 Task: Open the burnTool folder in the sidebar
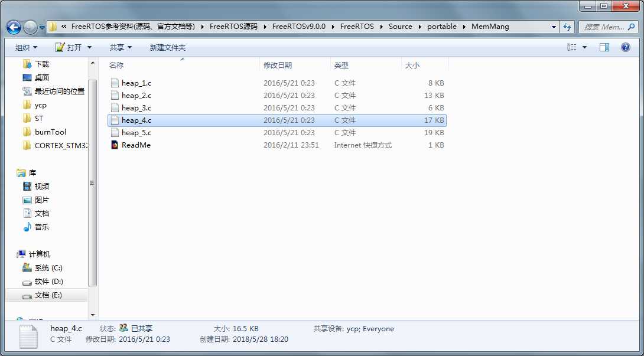click(44, 132)
